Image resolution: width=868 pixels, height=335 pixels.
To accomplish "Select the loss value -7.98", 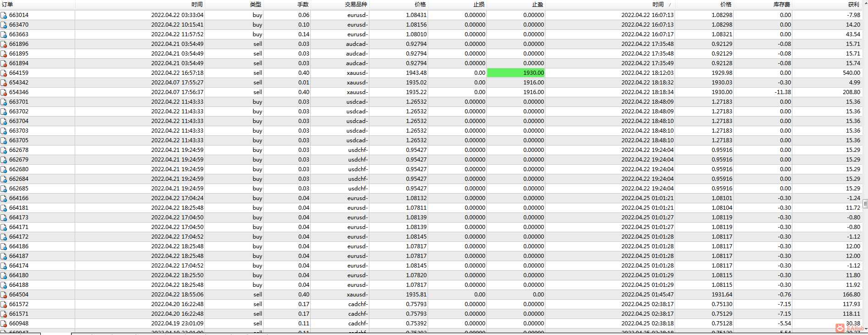I will pyautogui.click(x=853, y=15).
